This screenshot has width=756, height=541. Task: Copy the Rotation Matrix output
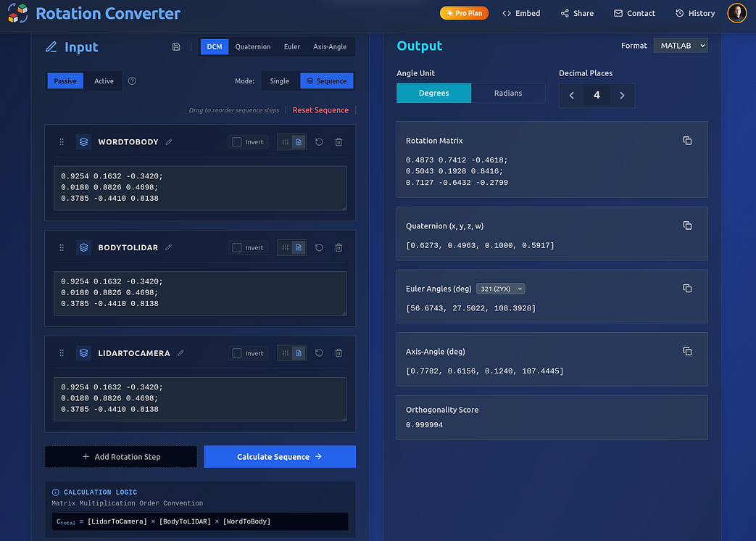687,141
